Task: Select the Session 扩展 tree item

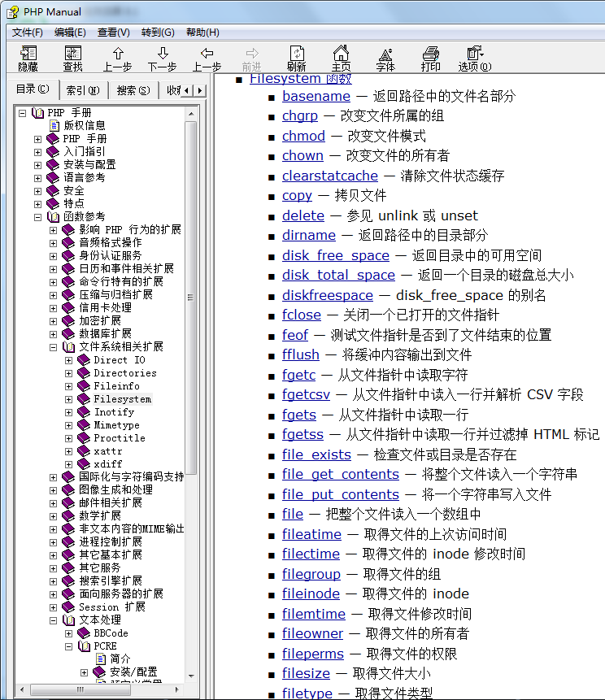Action: pos(112,607)
